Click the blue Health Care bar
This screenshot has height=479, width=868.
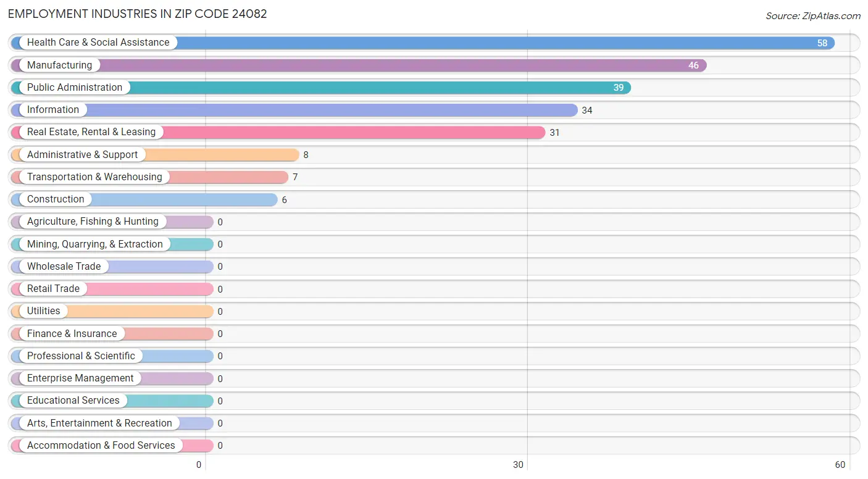(423, 43)
